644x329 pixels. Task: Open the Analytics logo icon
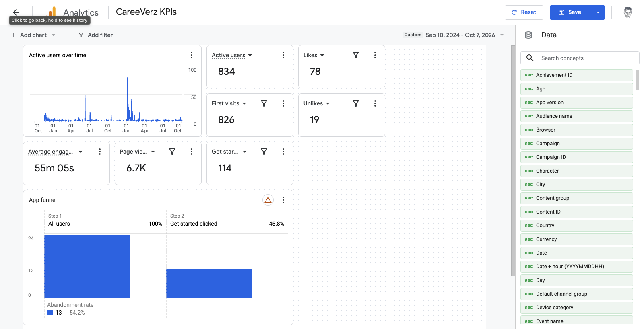point(52,12)
